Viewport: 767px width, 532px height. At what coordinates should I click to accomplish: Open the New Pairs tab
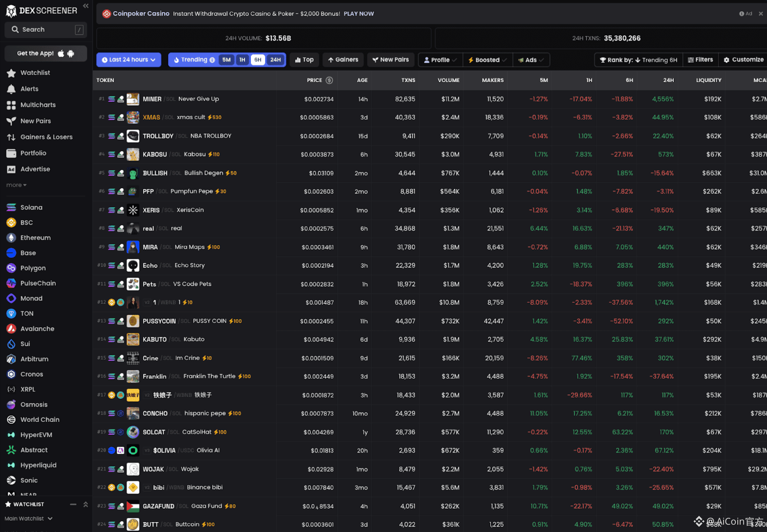[390, 60]
